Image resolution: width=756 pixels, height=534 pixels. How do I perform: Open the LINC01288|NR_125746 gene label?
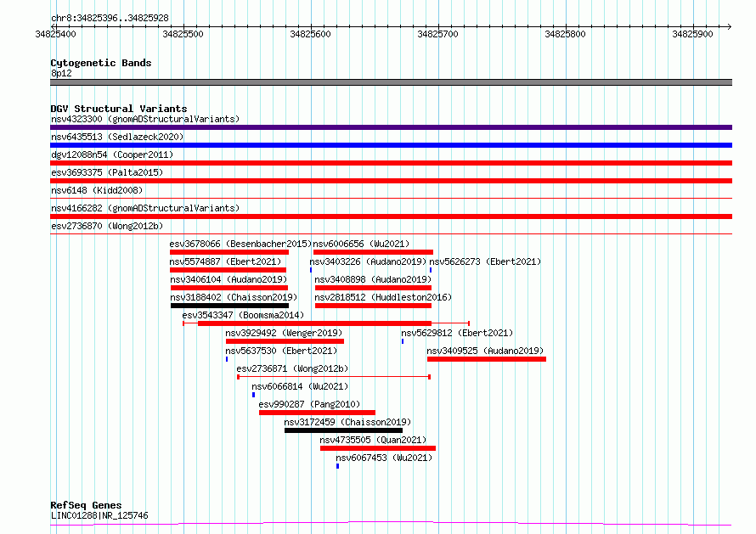click(x=99, y=515)
